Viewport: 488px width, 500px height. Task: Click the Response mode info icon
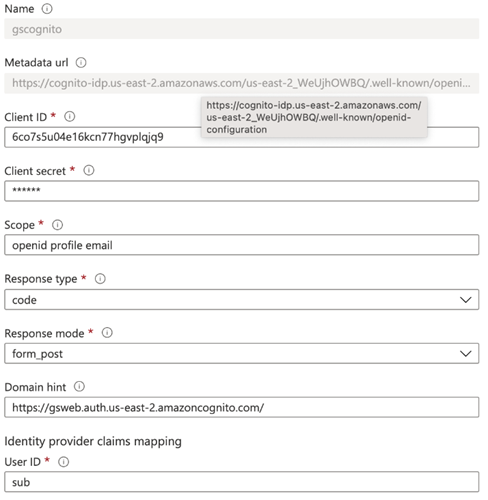point(107,333)
